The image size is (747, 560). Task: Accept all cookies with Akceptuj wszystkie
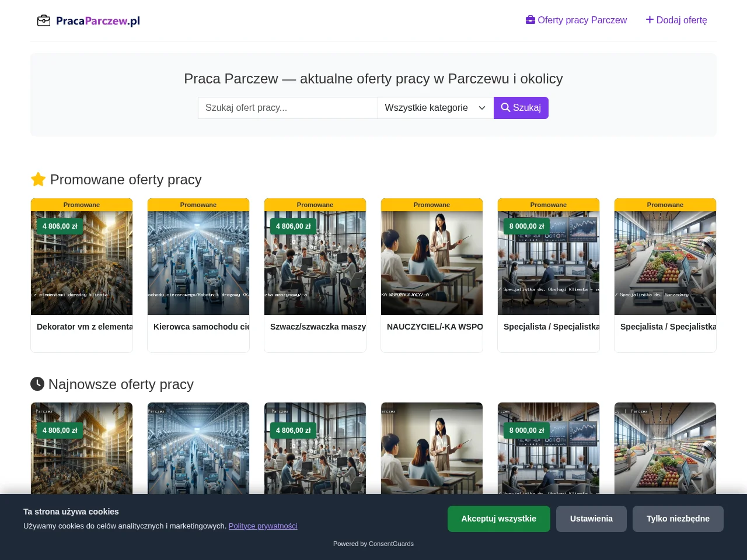(x=499, y=519)
